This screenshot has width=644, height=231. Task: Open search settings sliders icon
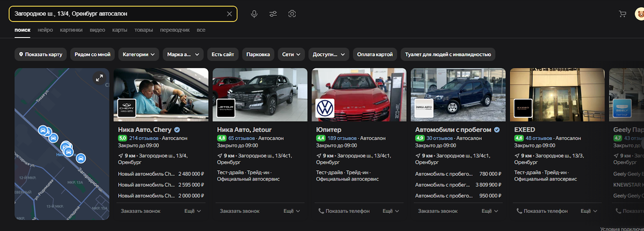tap(273, 13)
